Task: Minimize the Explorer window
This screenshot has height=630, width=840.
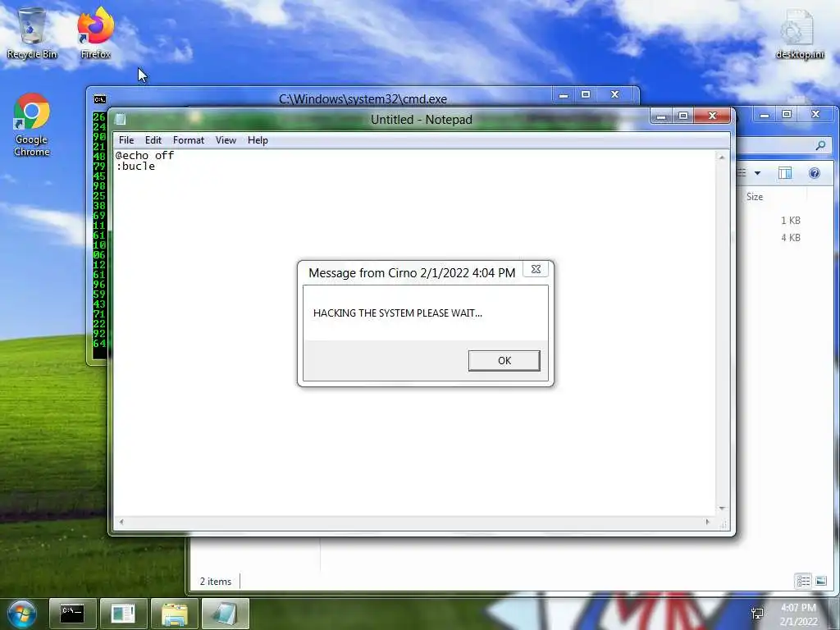Action: (x=765, y=115)
